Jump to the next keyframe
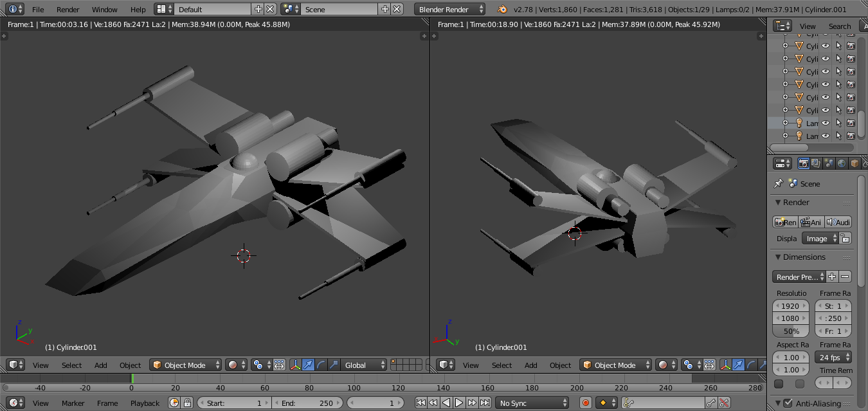This screenshot has width=868, height=411. point(472,403)
